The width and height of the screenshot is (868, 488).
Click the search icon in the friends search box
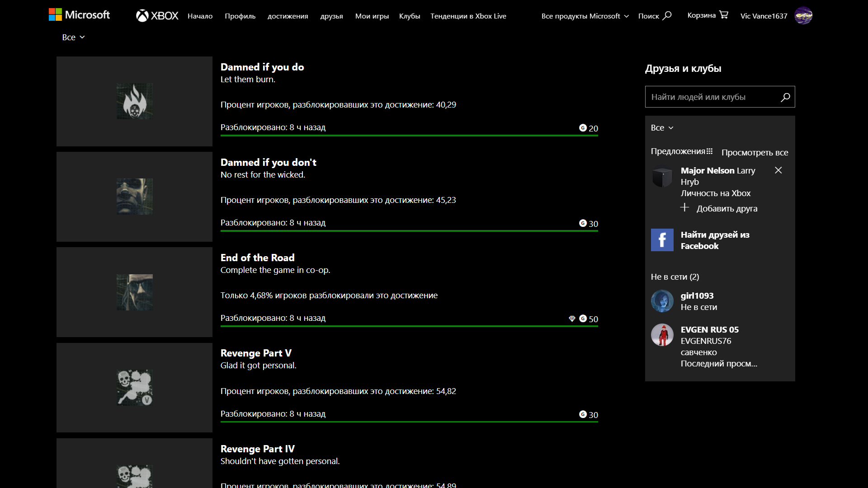click(785, 97)
